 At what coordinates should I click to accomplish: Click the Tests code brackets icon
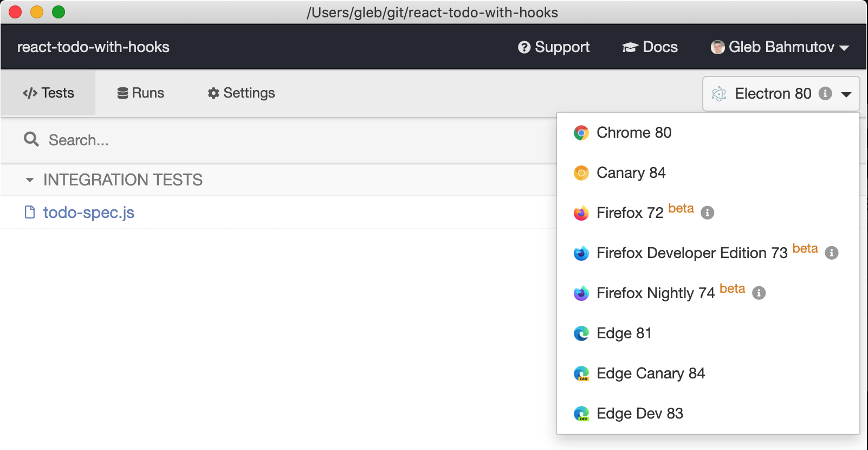pos(30,93)
